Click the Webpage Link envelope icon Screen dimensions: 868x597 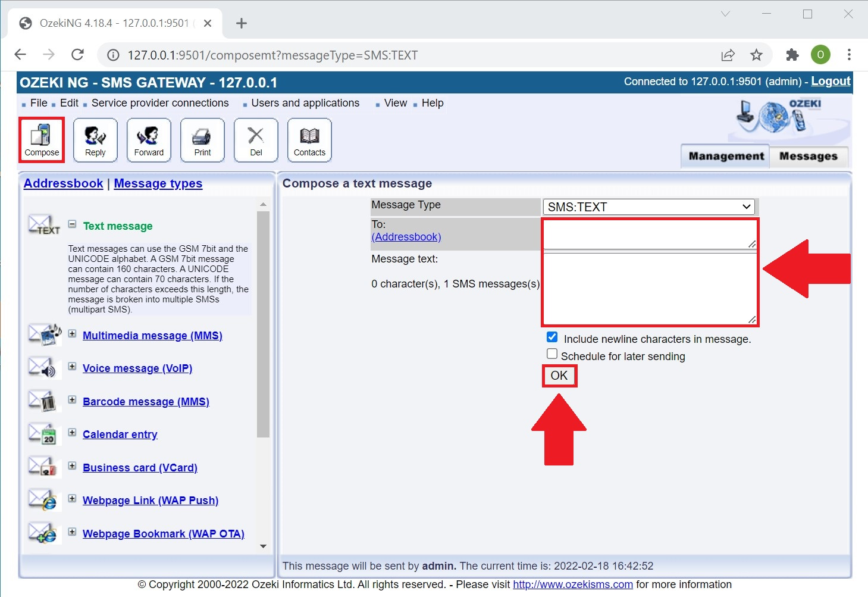pyautogui.click(x=42, y=500)
